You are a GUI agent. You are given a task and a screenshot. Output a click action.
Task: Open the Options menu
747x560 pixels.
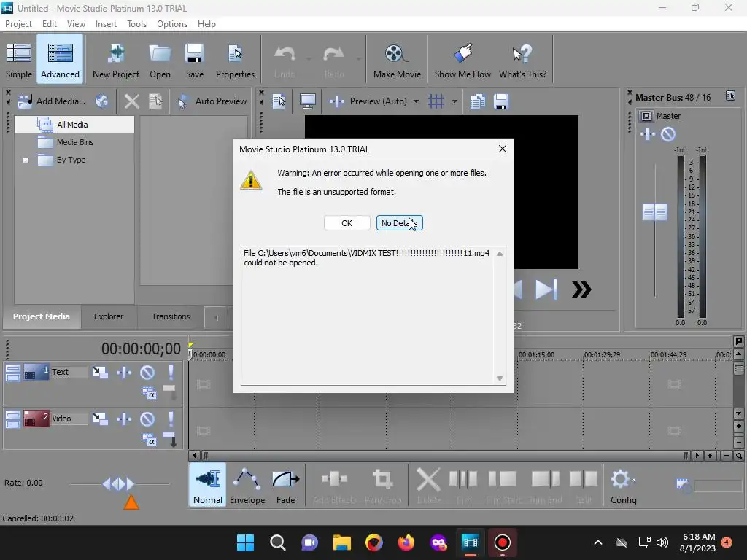pyautogui.click(x=172, y=24)
